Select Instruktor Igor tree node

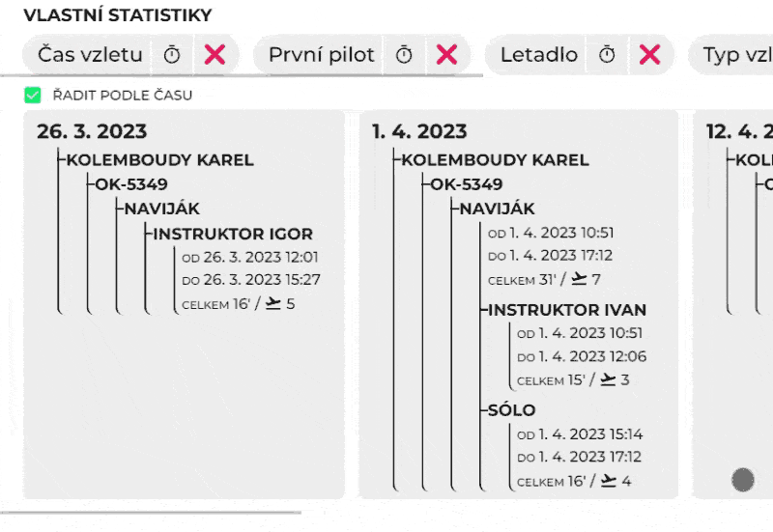233,234
